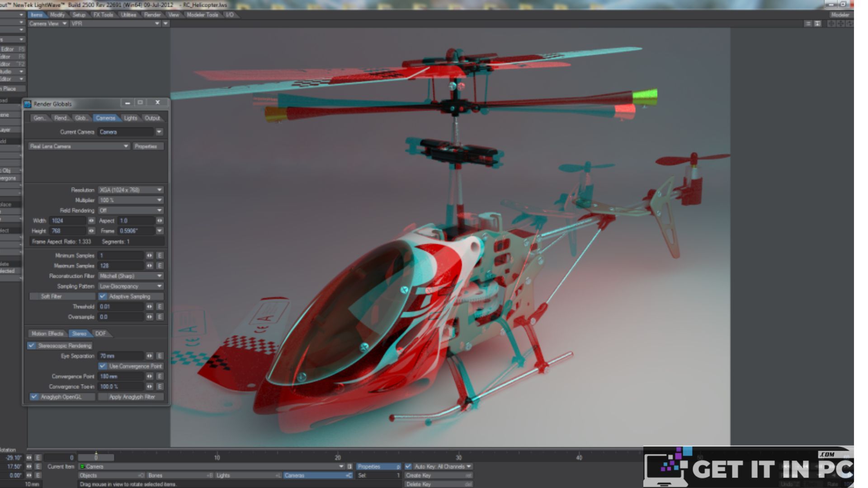
Task: Switch to Motion Effects tab
Action: 47,333
